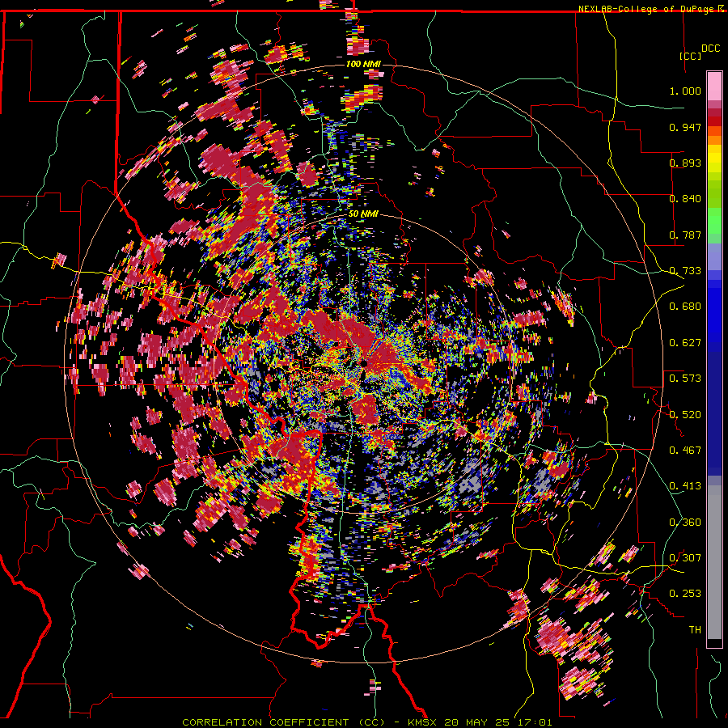728x728 pixels.
Task: Click the 0.893 scale value
Action: tap(685, 163)
